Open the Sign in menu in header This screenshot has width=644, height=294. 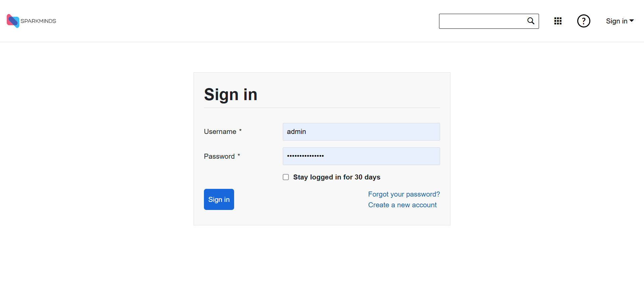(x=616, y=21)
